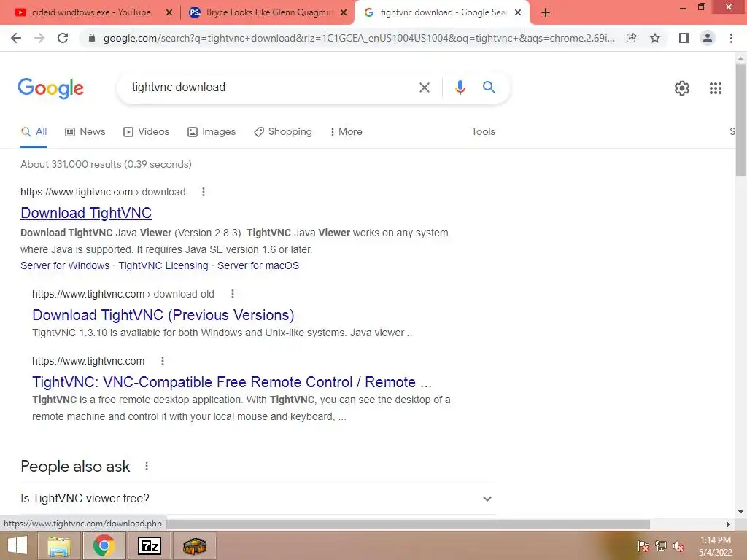The width and height of the screenshot is (747, 560).
Task: Close the tightvnc download Google tab
Action: tap(518, 13)
